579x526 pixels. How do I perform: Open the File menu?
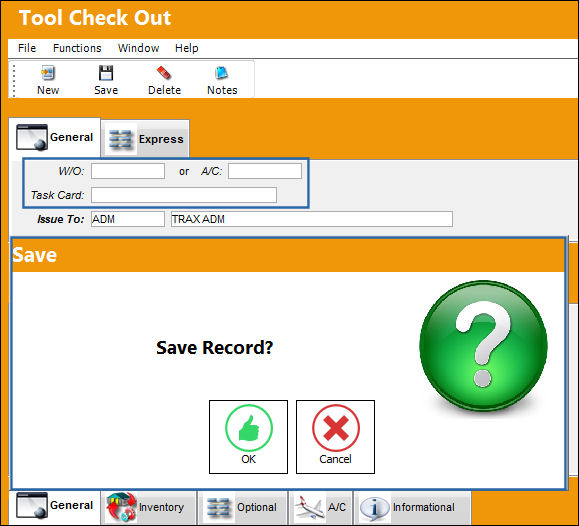27,48
